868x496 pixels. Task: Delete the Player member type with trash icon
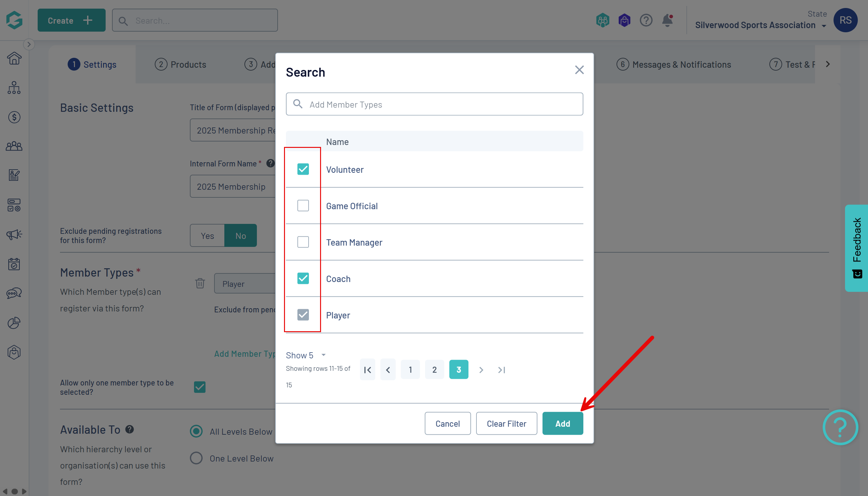click(x=200, y=283)
